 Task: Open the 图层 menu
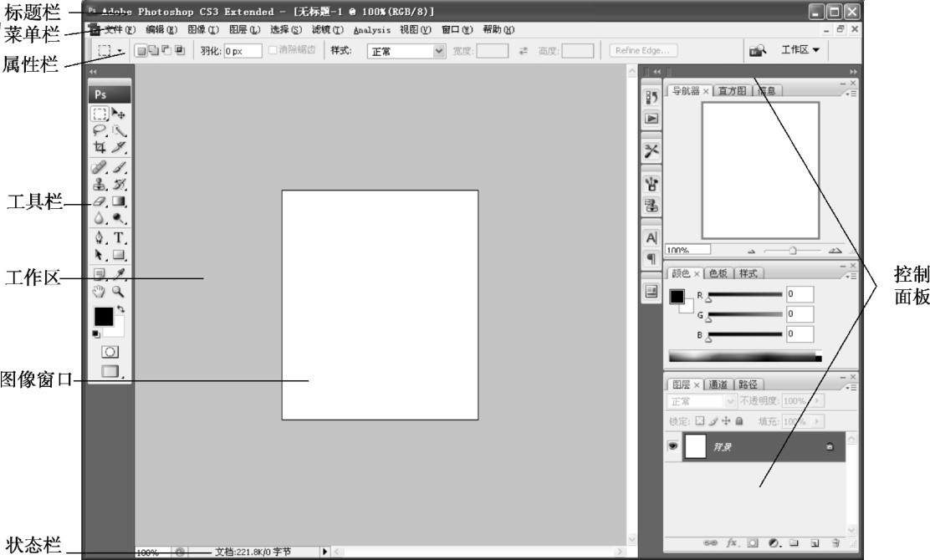(244, 29)
